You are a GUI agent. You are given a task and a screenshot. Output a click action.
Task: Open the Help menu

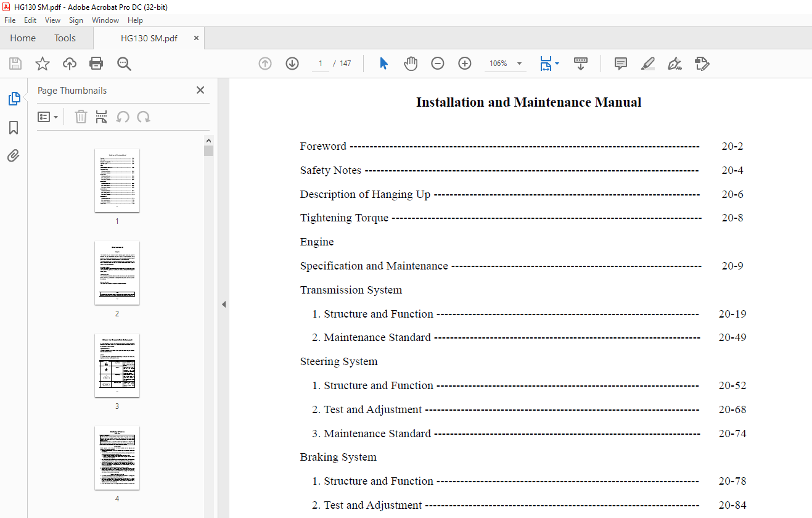[x=135, y=20]
